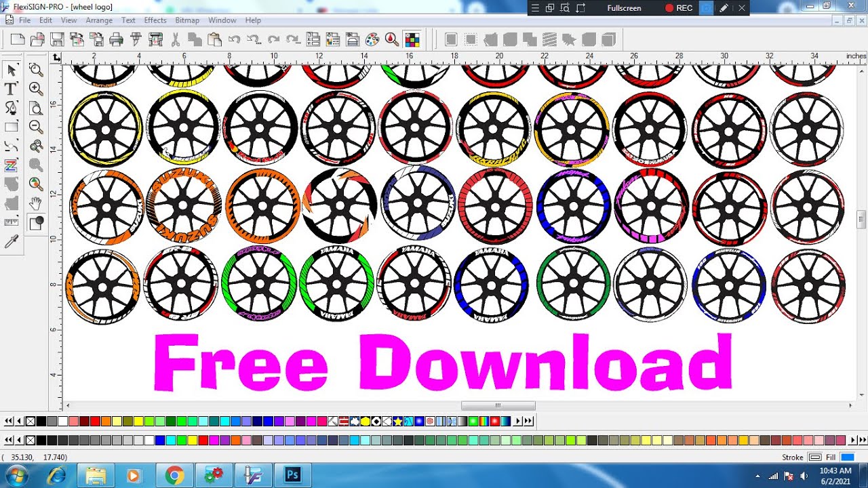Select the no-fill X swatch in upper palette
This screenshot has width=868, height=488.
click(x=31, y=421)
